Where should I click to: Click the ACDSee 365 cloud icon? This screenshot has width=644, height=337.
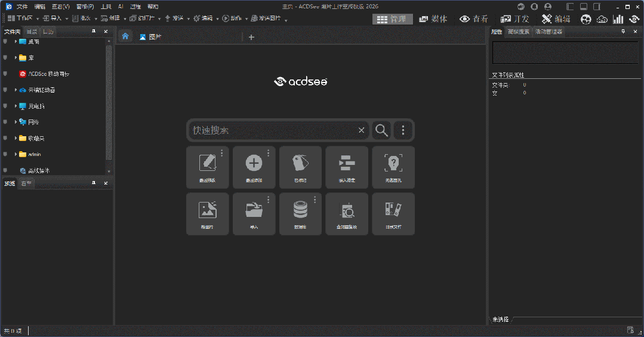coord(602,19)
